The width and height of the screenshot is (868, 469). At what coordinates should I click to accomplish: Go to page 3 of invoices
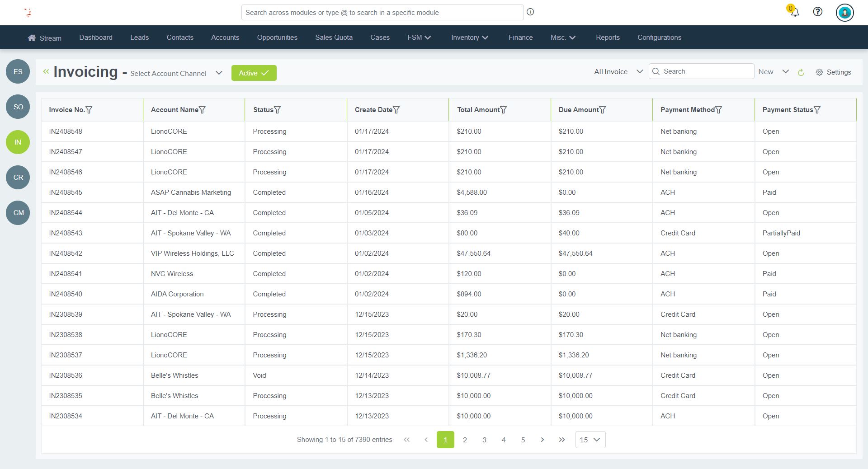click(484, 440)
